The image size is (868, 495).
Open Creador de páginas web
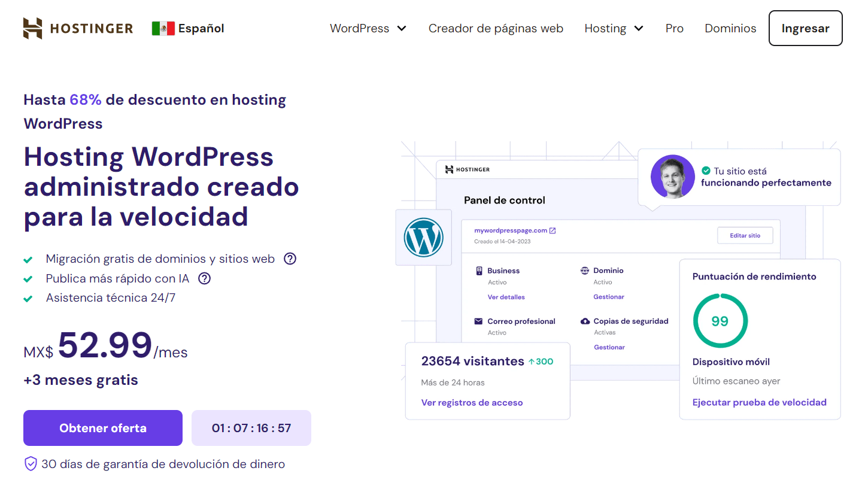pos(496,28)
